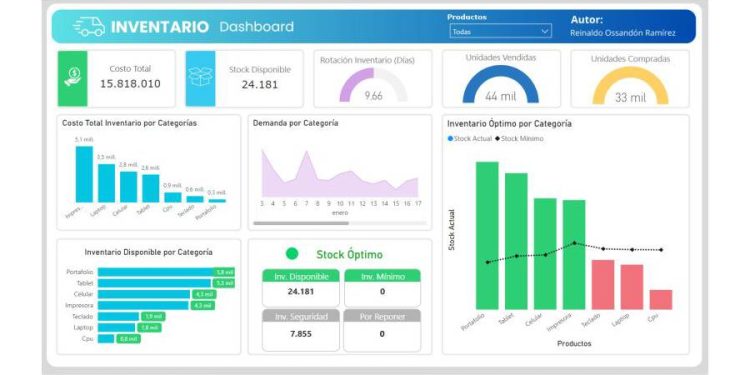Select the green Celular optimal inventory bar
Image resolution: width=750 pixels, height=375 pixels.
[545, 254]
